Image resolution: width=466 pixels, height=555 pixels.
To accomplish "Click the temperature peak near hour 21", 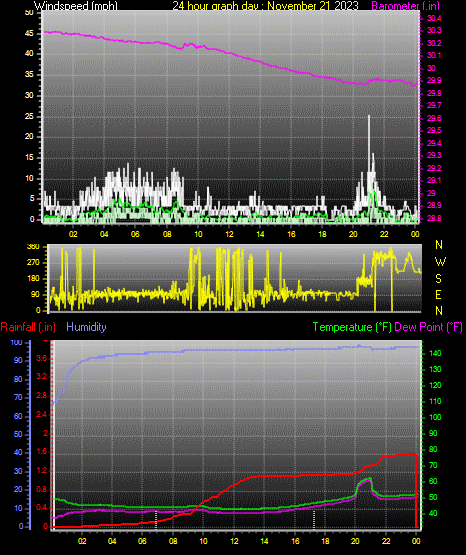I will pos(370,478).
